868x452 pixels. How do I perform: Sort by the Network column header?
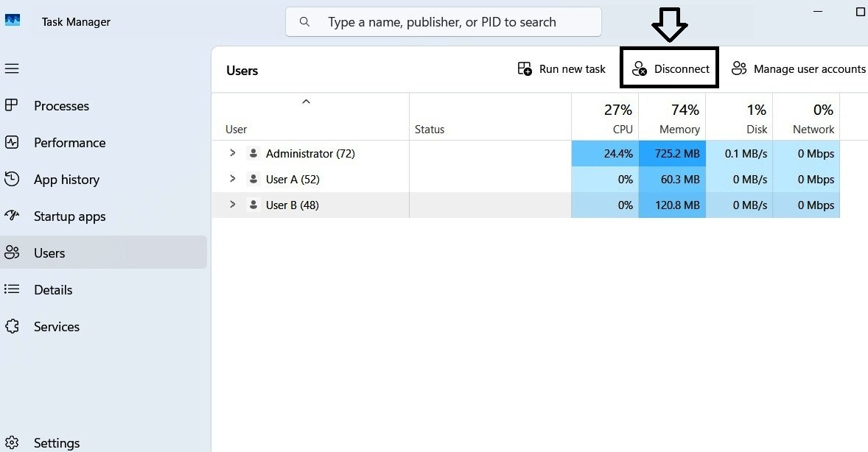807,116
